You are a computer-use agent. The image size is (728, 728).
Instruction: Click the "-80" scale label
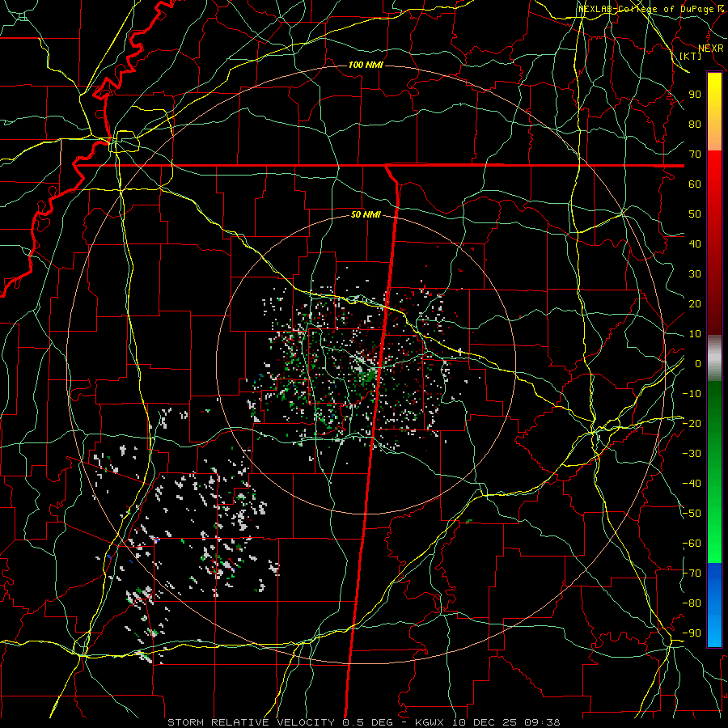point(692,603)
